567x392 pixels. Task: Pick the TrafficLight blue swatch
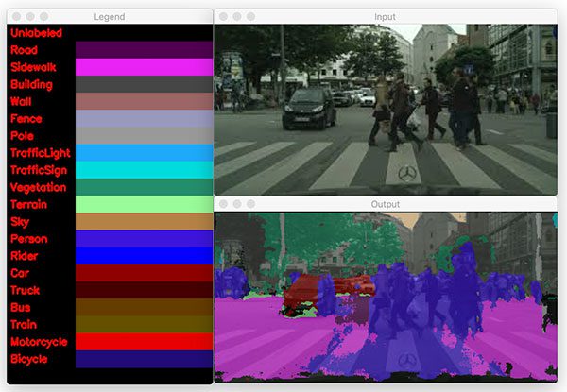point(144,152)
